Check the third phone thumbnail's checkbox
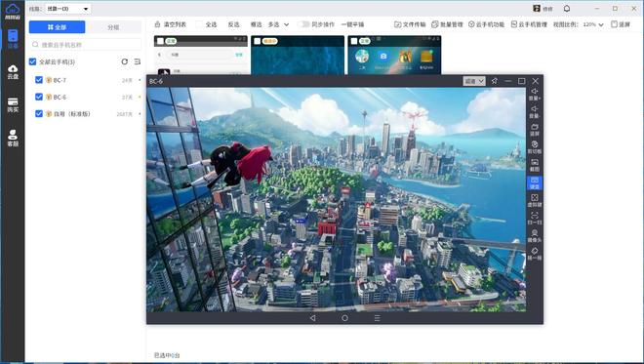 click(354, 41)
